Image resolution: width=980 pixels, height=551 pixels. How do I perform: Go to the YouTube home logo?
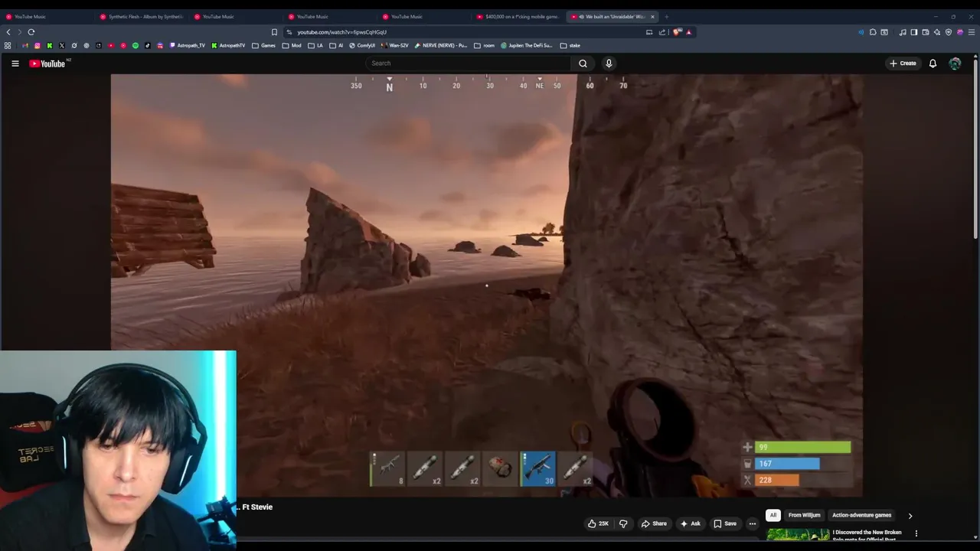tap(47, 64)
